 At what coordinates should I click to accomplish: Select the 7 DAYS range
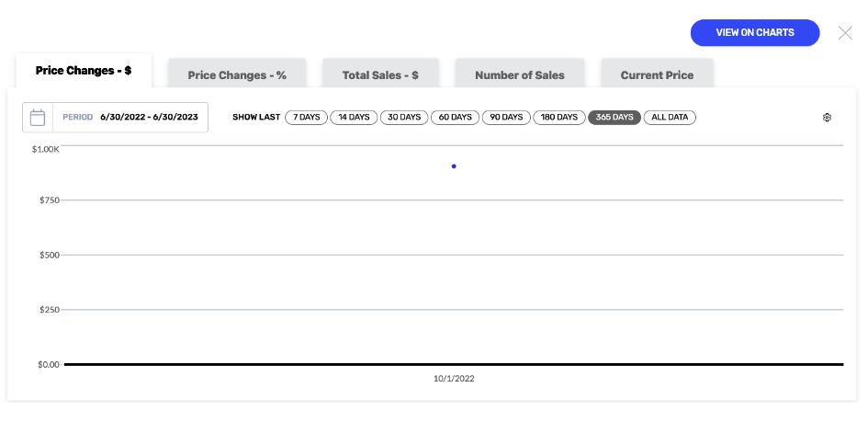pos(306,118)
